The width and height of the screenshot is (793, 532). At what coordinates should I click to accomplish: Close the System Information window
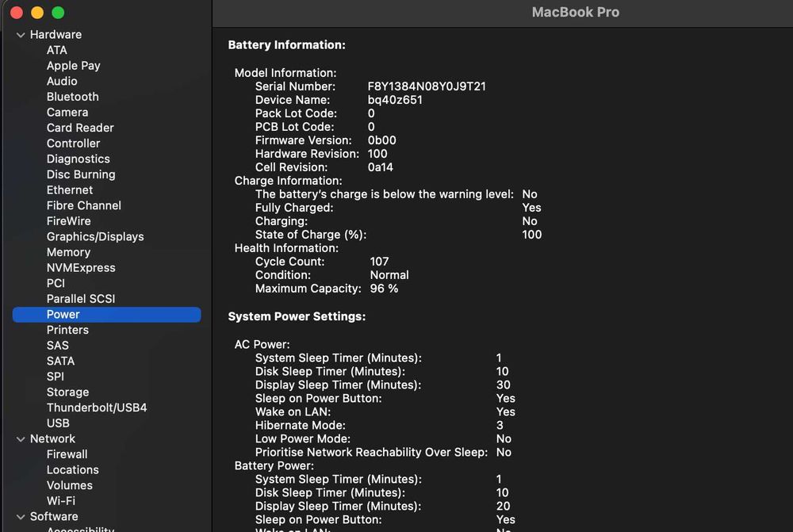(x=16, y=13)
